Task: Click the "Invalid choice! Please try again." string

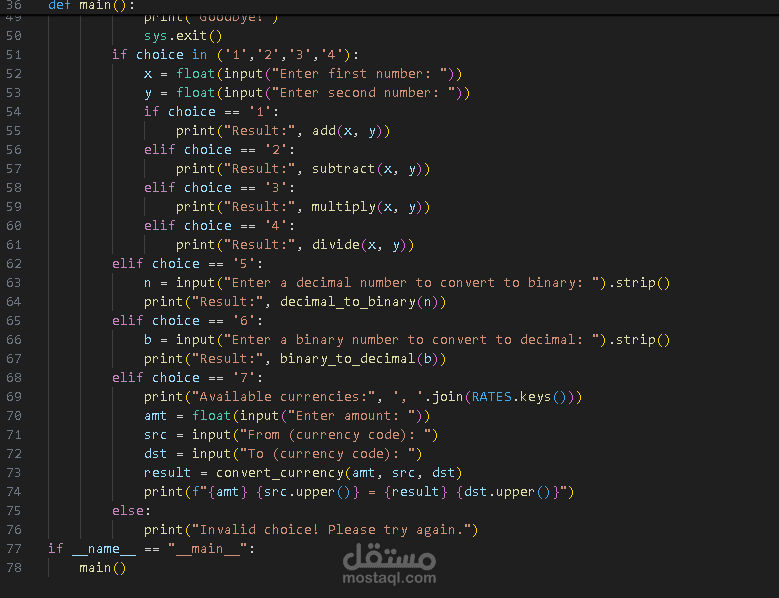Action: pyautogui.click(x=331, y=530)
